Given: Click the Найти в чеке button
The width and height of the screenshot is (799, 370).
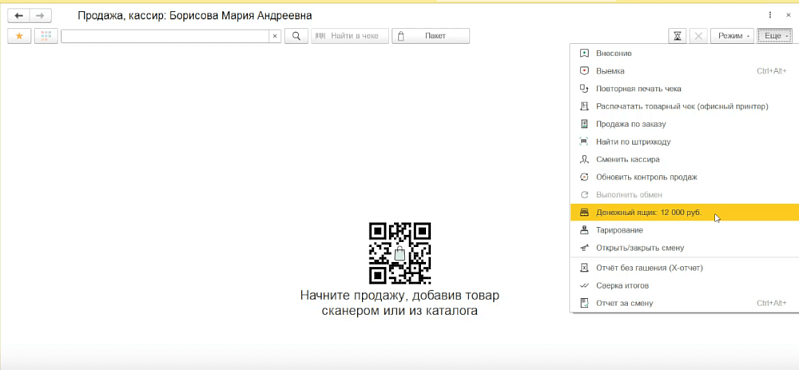Looking at the screenshot, I should click(x=350, y=36).
